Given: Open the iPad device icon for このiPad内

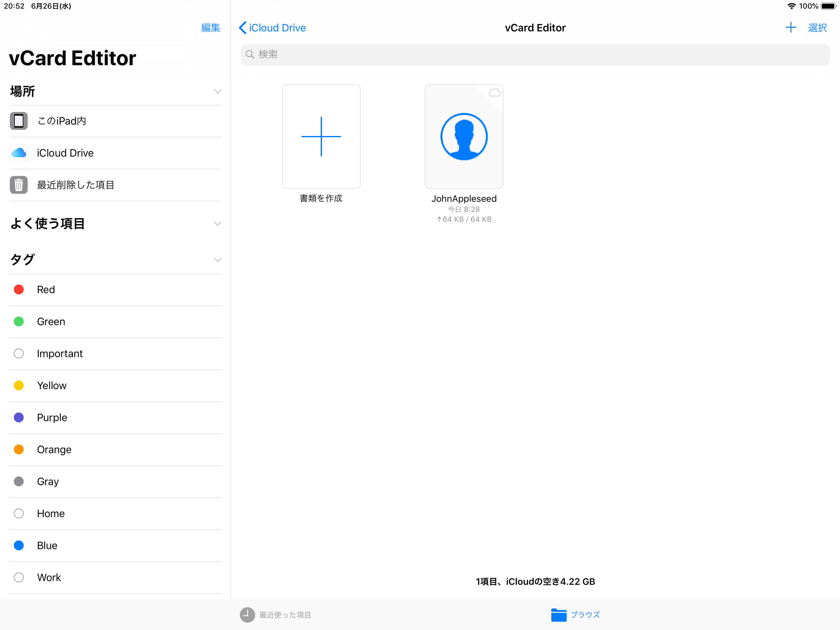Looking at the screenshot, I should pos(19,121).
